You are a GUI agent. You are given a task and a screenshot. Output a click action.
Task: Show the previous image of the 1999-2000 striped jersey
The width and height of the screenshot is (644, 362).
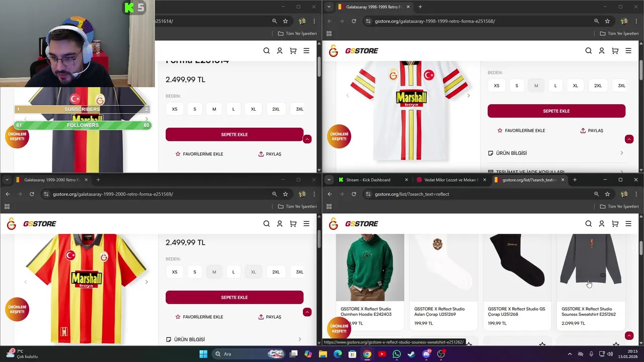(25, 282)
